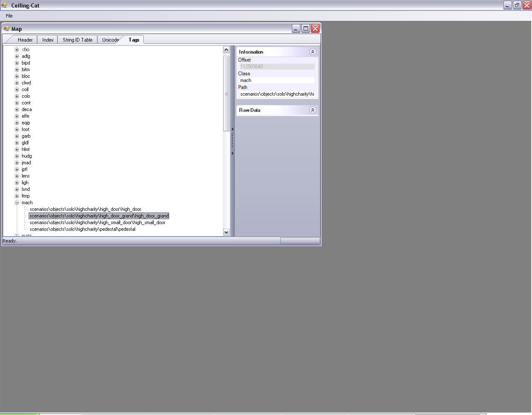Viewport: 532px width, 415px height.
Task: Collapse the mach tree node
Action: point(17,203)
